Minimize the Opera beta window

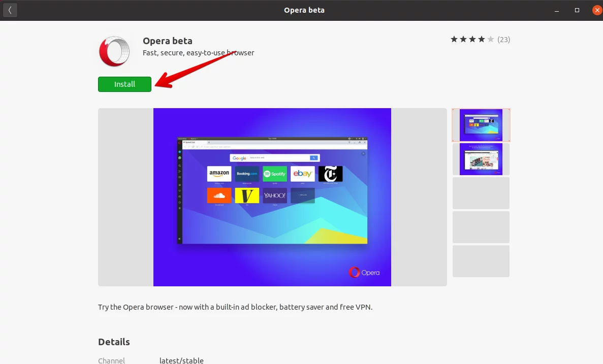[x=556, y=10]
